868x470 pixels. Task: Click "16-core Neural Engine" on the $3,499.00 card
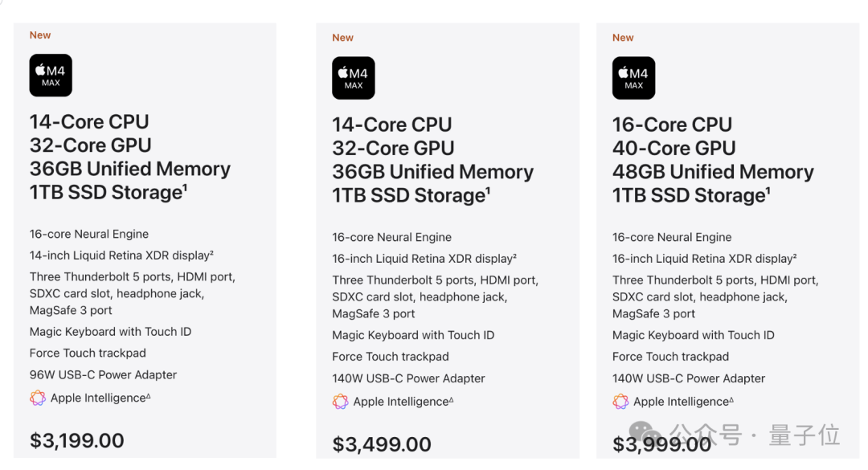pos(391,237)
